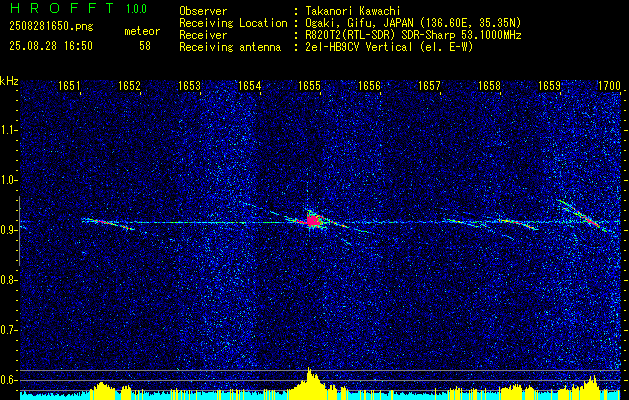Click the version number 1.0.0
629x400 pixels.
(136, 9)
